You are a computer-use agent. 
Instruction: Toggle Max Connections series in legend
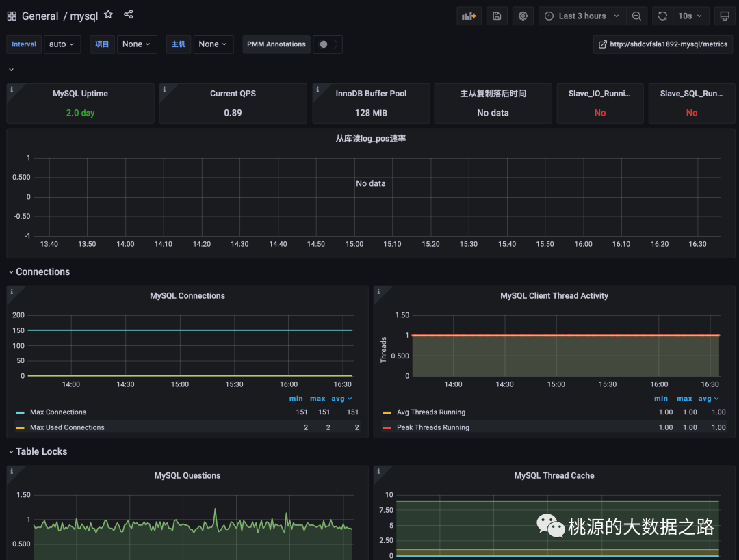58,412
